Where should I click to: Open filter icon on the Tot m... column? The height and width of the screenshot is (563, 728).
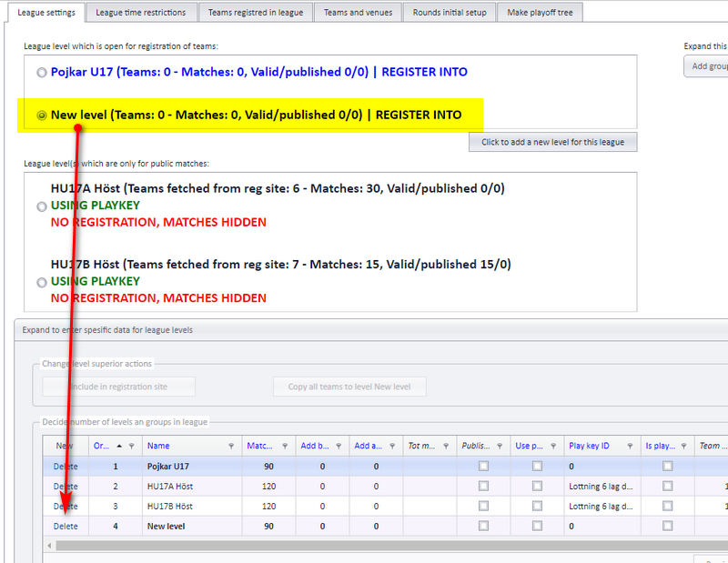point(446,446)
